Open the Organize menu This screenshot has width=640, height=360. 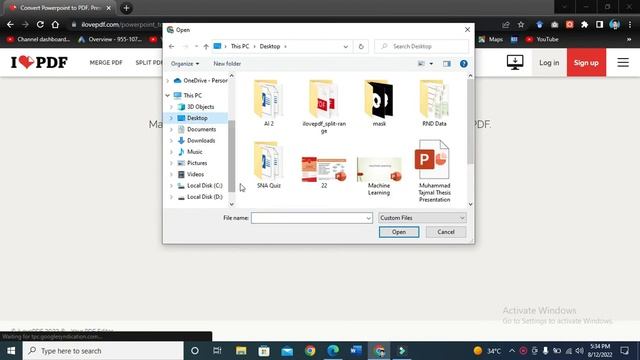coord(185,64)
